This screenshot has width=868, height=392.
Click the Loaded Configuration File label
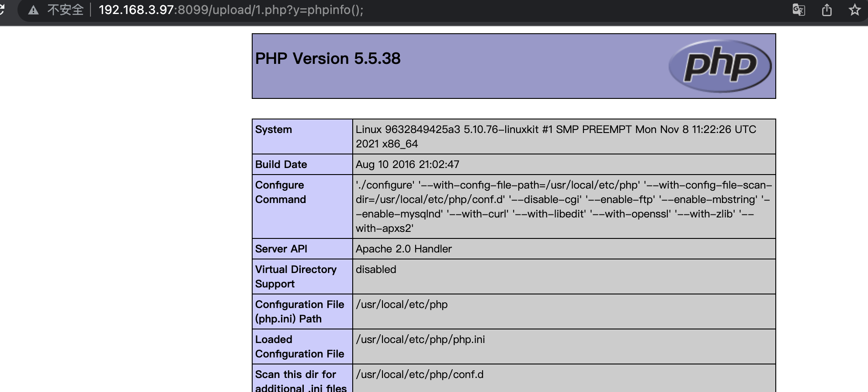point(300,346)
